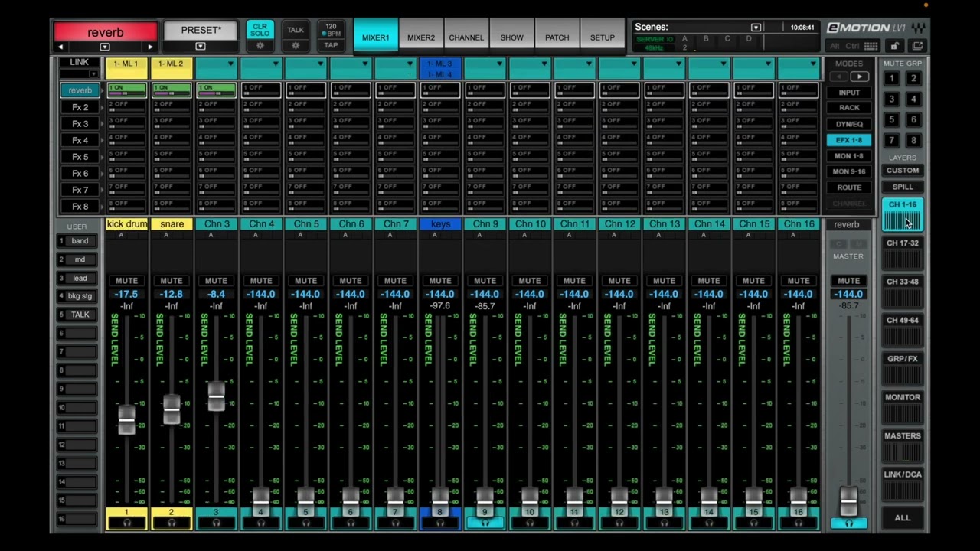Click user key 'bkg stg'

click(x=80, y=296)
